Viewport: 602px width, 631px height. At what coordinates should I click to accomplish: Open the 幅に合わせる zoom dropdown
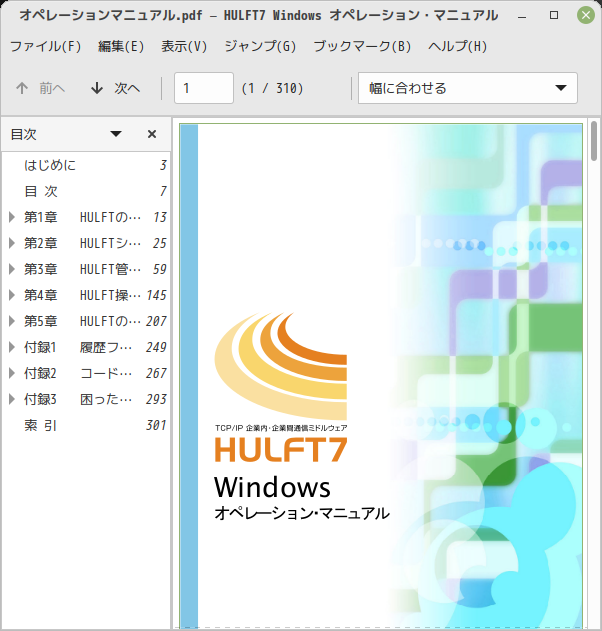point(468,88)
